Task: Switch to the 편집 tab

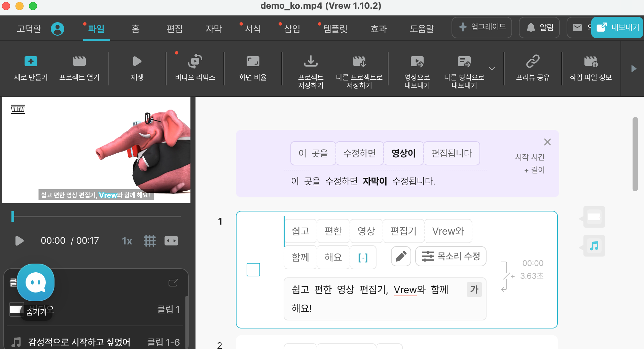Action: click(x=175, y=29)
